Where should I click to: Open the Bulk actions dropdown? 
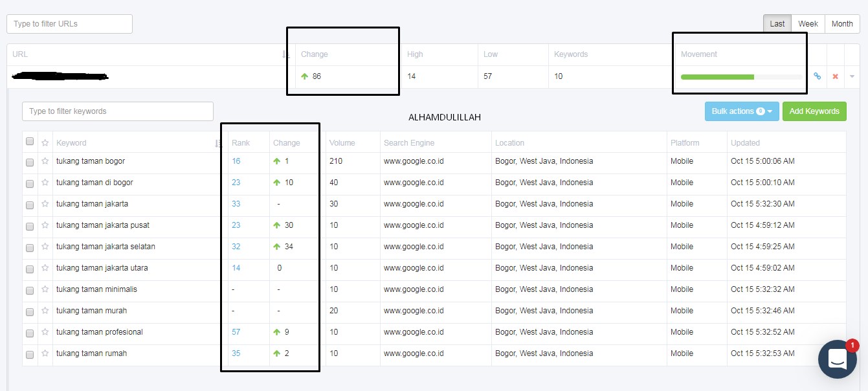pyautogui.click(x=742, y=111)
